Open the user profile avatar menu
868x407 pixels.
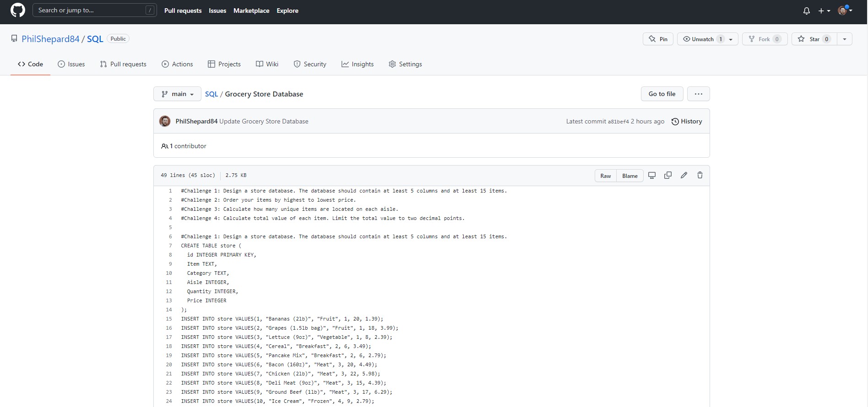click(845, 11)
